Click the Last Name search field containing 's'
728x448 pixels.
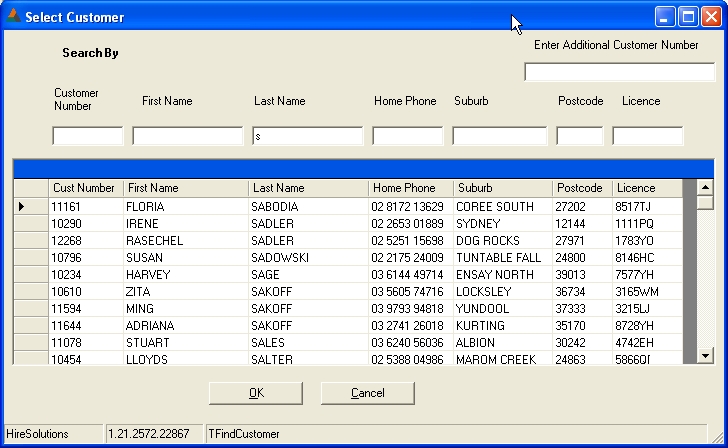[308, 136]
